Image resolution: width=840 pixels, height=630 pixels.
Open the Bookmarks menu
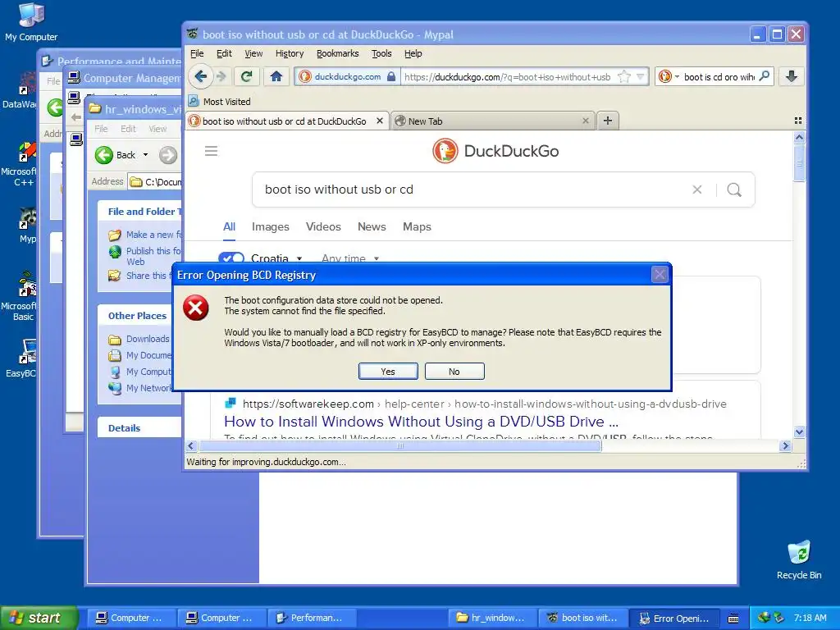pos(337,53)
